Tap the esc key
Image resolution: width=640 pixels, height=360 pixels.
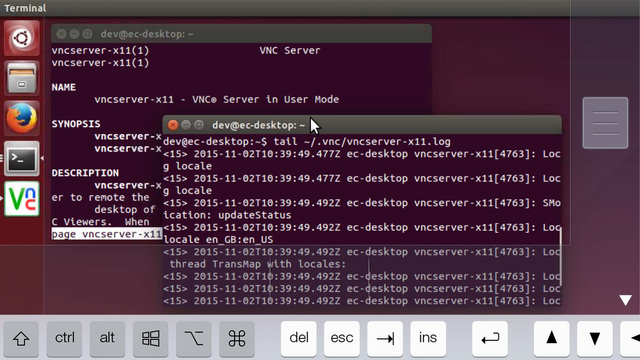tap(342, 338)
